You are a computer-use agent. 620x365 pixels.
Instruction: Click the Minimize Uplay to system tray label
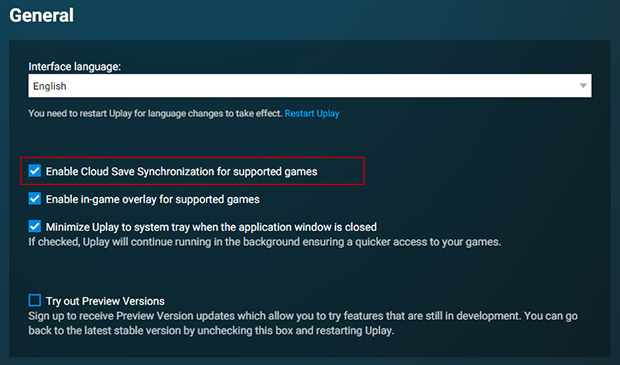(211, 227)
